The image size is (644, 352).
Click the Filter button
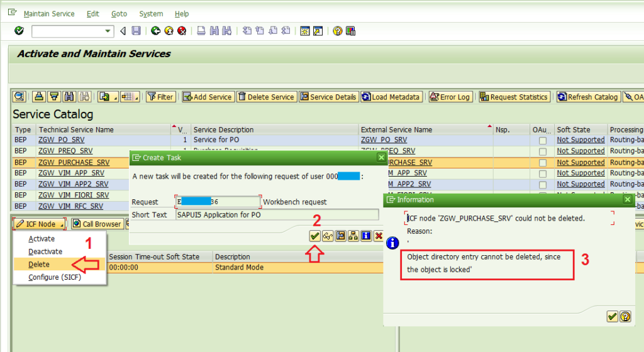coord(161,97)
